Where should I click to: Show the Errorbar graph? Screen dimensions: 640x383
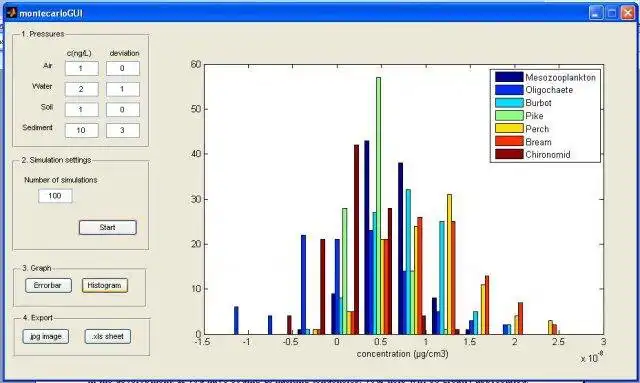(x=48, y=285)
